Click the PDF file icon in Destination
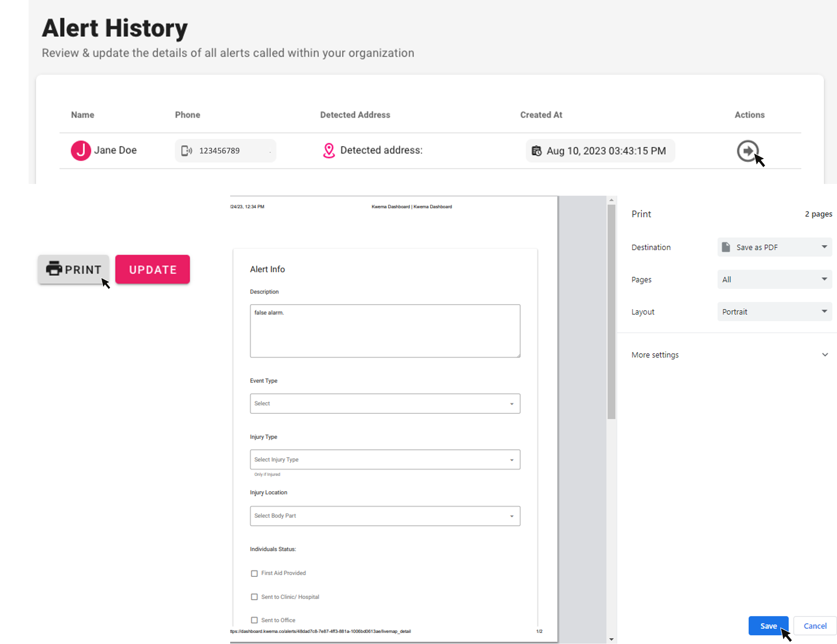Screen dimensions: 837x644 (726, 247)
